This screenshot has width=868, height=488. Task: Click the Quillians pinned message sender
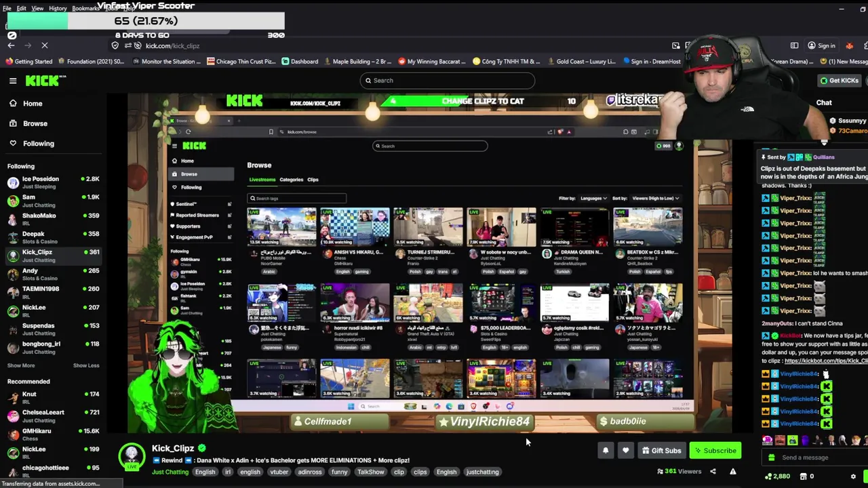(x=824, y=157)
